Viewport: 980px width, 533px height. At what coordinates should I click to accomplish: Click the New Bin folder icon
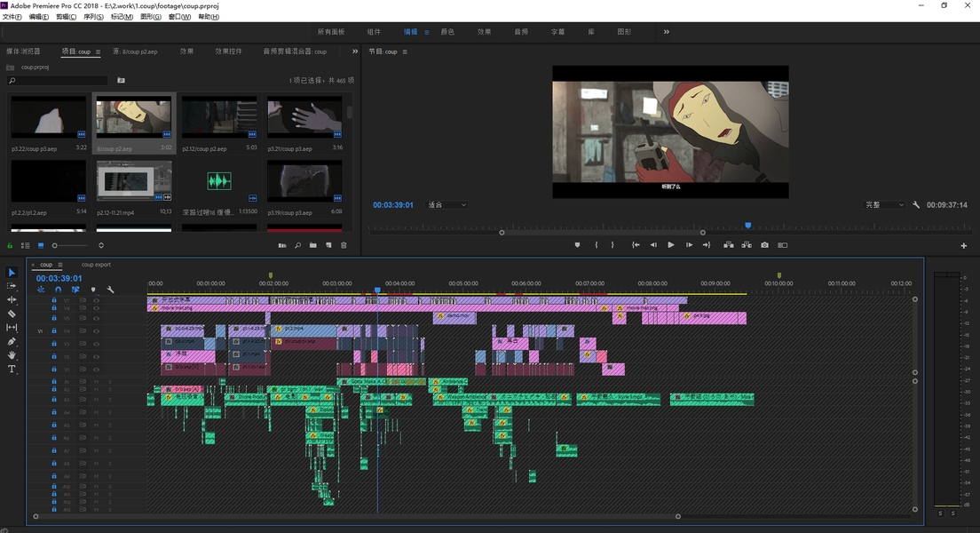coord(313,245)
